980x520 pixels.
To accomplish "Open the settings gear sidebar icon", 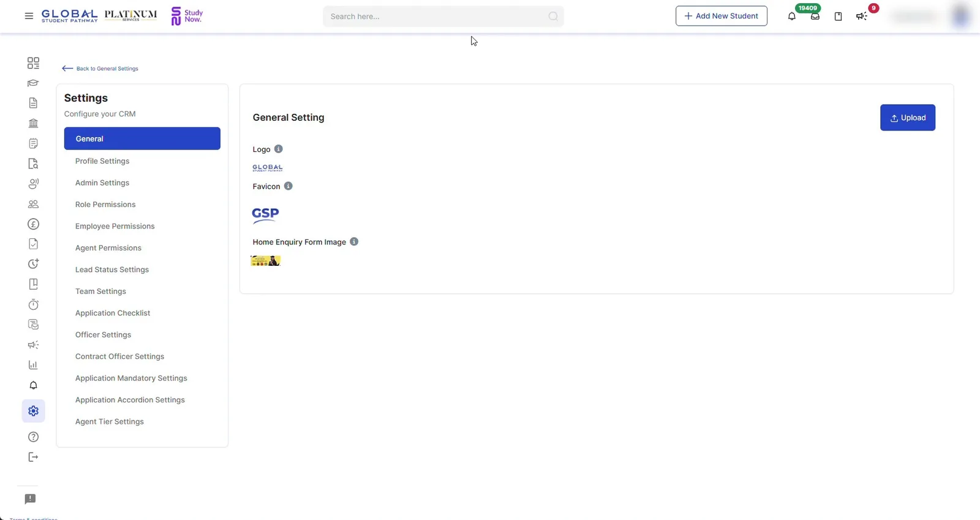I will (33, 411).
